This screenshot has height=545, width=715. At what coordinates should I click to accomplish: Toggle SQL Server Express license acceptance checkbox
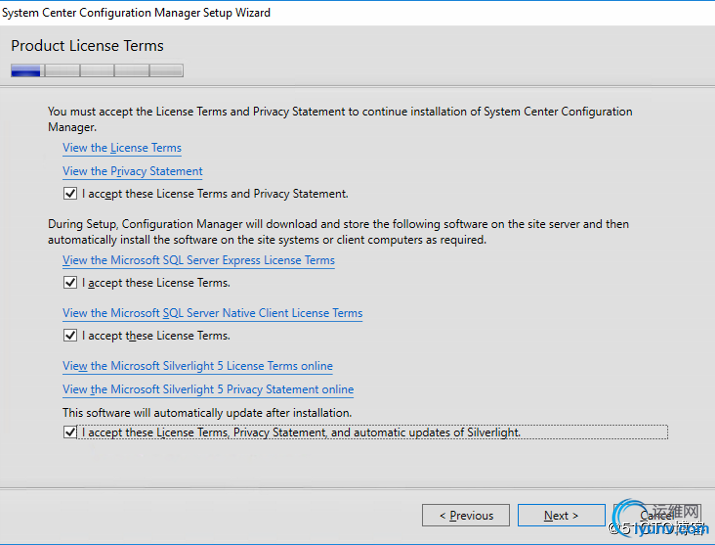coord(70,283)
